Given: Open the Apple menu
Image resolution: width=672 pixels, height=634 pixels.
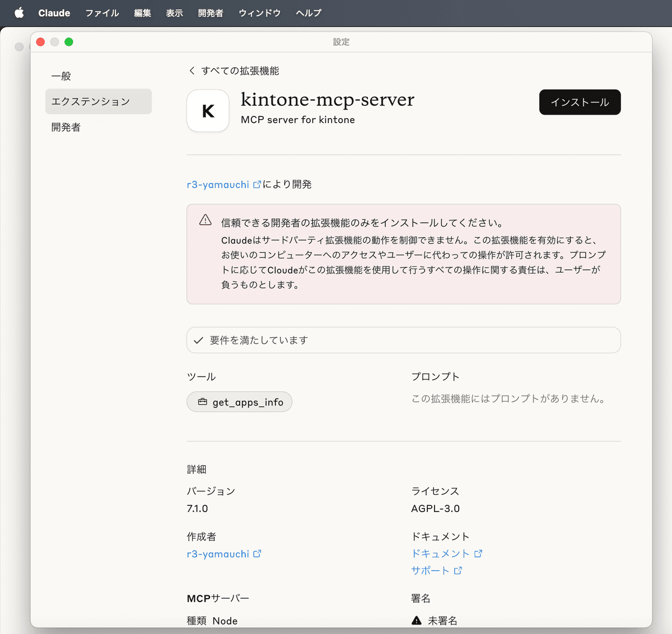Looking at the screenshot, I should pos(19,12).
